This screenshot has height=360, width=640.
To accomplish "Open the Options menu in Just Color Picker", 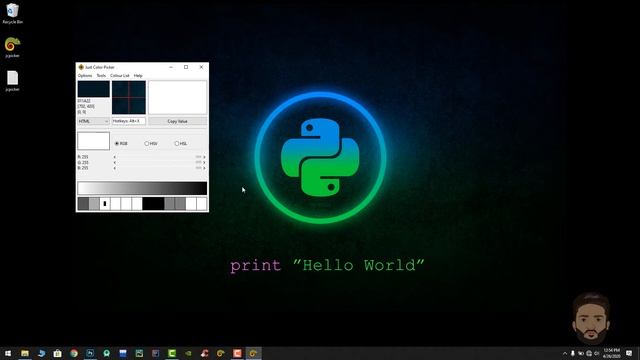I will (85, 76).
